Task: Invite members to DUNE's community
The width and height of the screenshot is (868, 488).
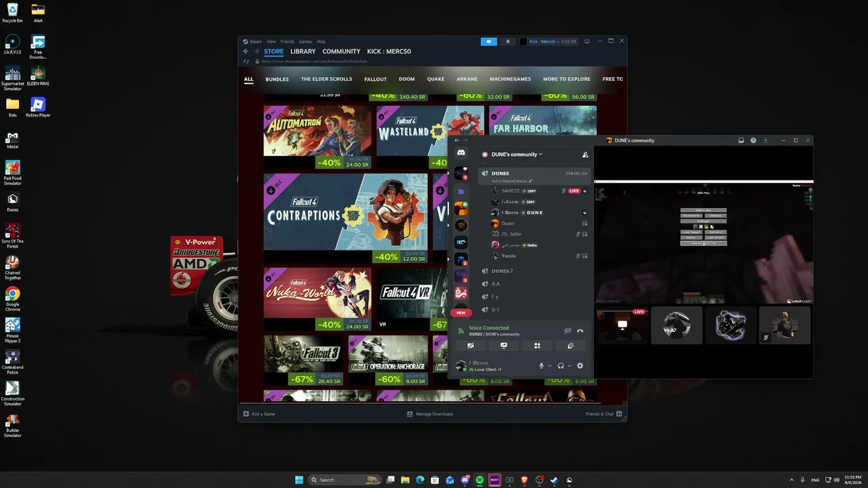Action: 585,155
